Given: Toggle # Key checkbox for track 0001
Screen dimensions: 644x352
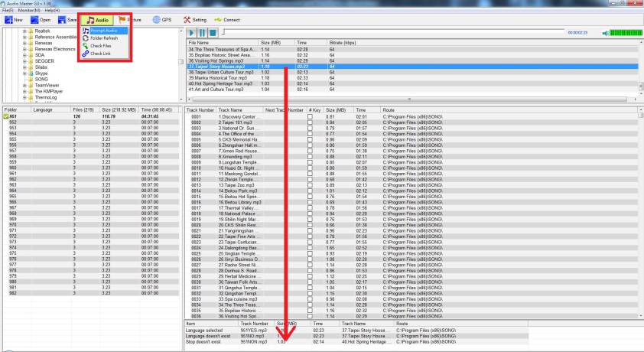Looking at the screenshot, I should tap(310, 116).
